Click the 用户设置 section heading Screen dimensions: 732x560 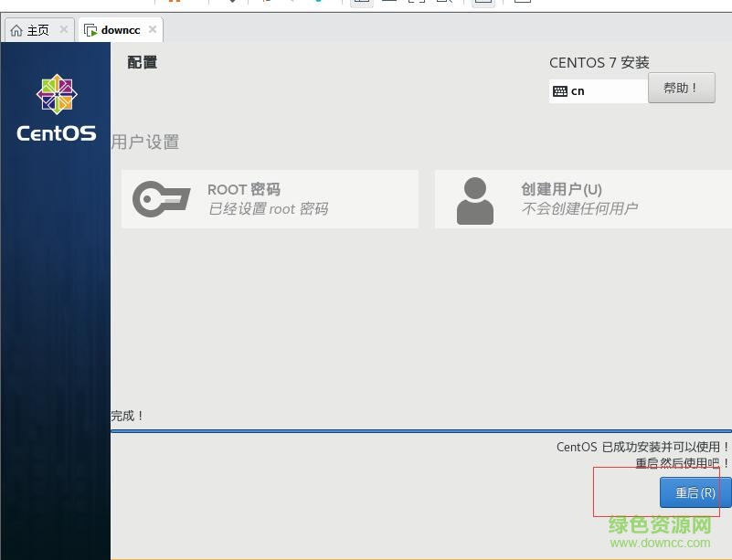click(145, 143)
